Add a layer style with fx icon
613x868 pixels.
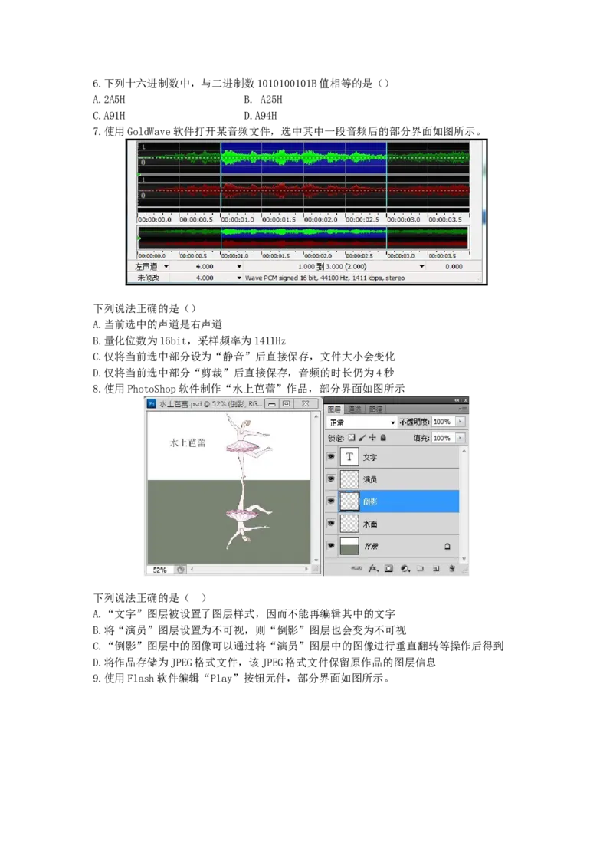coord(374,569)
